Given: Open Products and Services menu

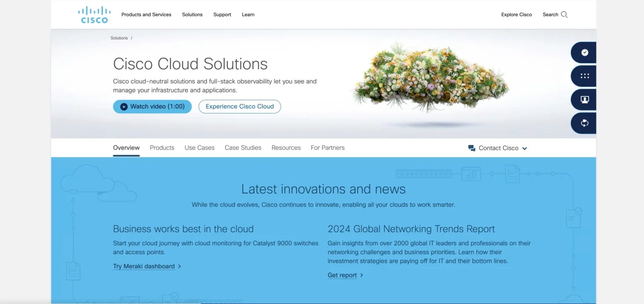Looking at the screenshot, I should click(x=146, y=15).
